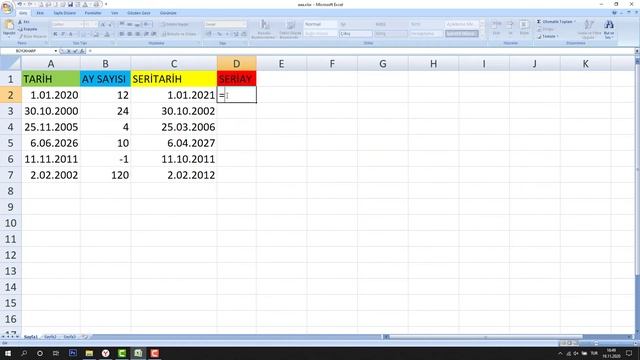Open Koşullu Biçimlendirme conditional formatting
Image resolution: width=640 pixels, height=360 pixels.
[264, 29]
